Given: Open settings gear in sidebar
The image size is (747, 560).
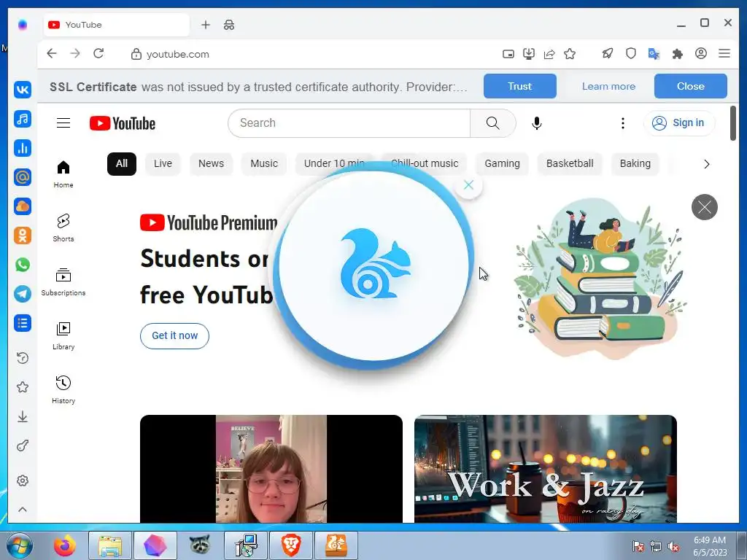Looking at the screenshot, I should coord(23,481).
